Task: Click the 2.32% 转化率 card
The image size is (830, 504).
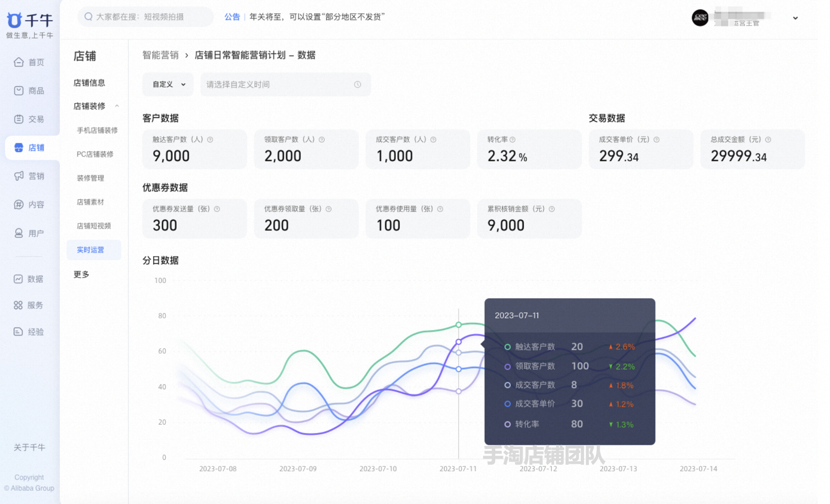Action: [x=529, y=149]
